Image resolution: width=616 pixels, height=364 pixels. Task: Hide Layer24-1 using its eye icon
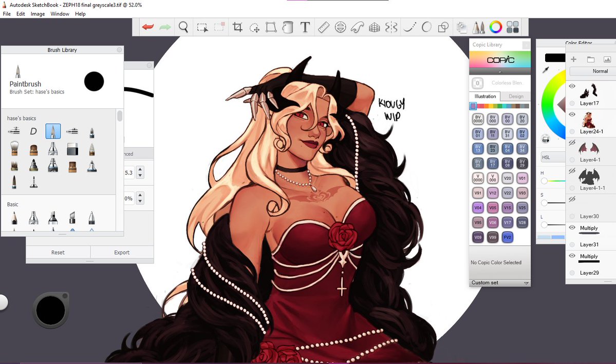(x=572, y=114)
